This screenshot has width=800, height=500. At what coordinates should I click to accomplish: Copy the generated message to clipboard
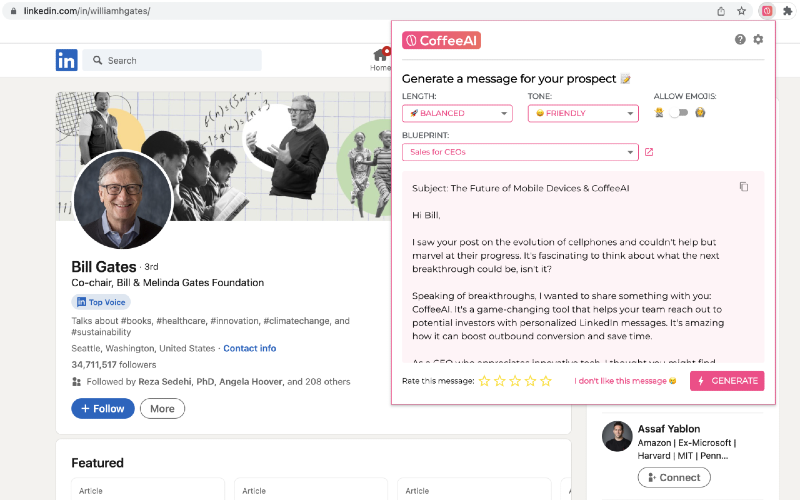click(x=743, y=187)
